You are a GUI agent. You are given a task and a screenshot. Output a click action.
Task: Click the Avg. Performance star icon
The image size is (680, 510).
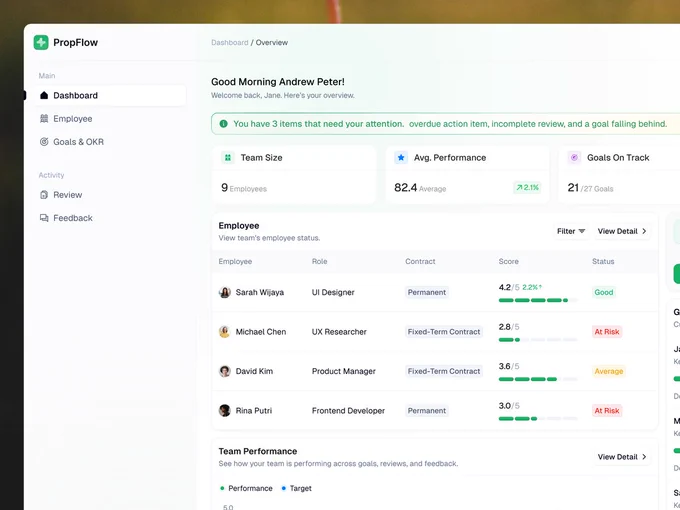401,157
